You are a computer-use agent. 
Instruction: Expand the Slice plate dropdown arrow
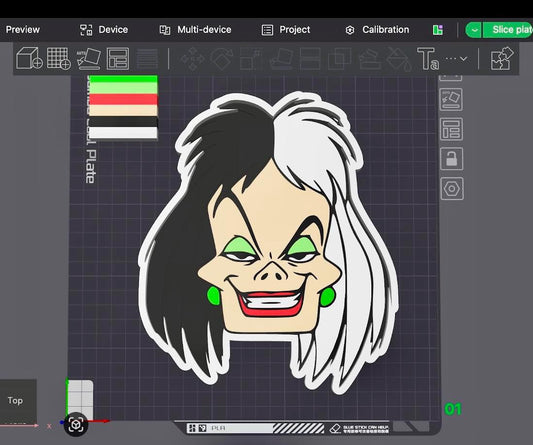[x=474, y=30]
